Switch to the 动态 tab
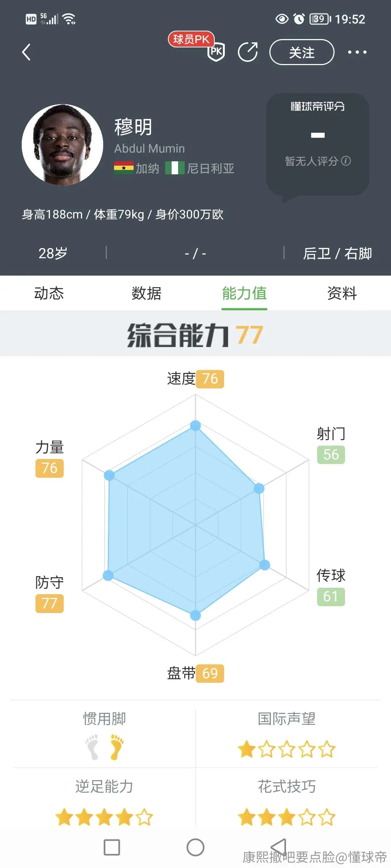 pyautogui.click(x=49, y=293)
